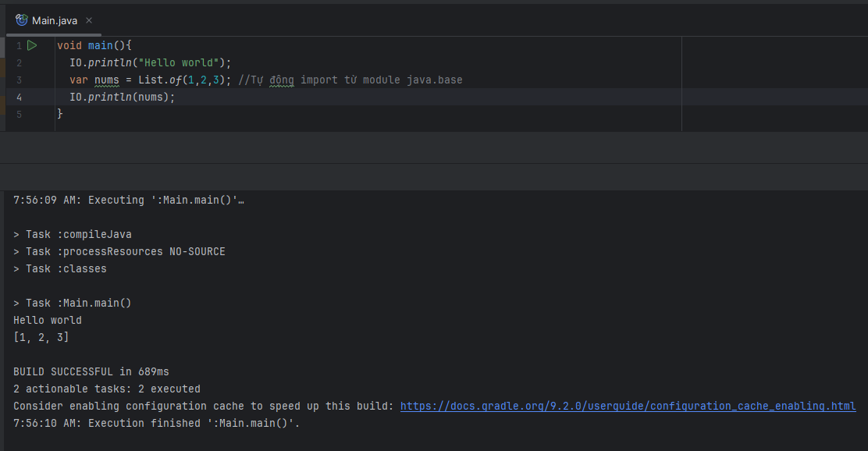The image size is (868, 451).
Task: Click the nums variable declaration on line 3
Action: click(x=106, y=80)
